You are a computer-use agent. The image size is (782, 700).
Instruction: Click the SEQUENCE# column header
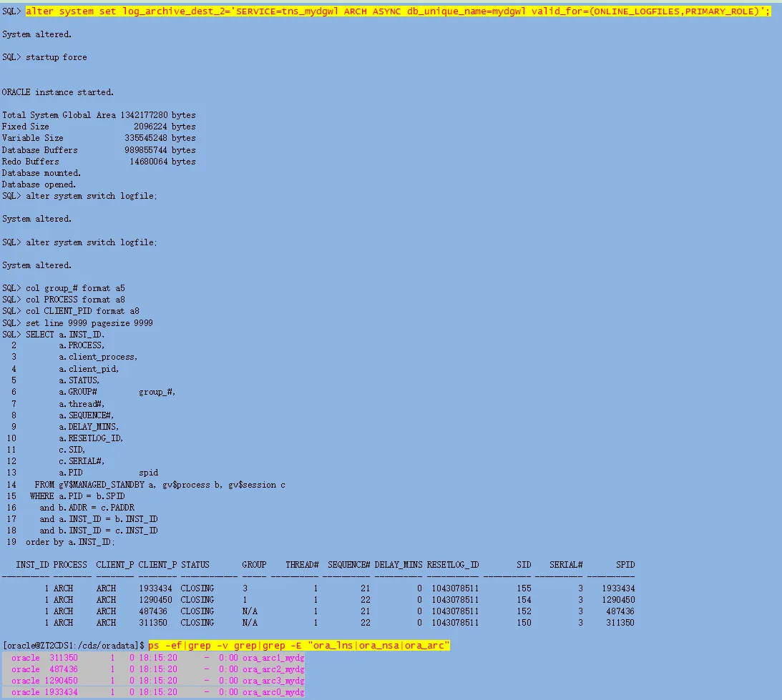click(x=349, y=565)
